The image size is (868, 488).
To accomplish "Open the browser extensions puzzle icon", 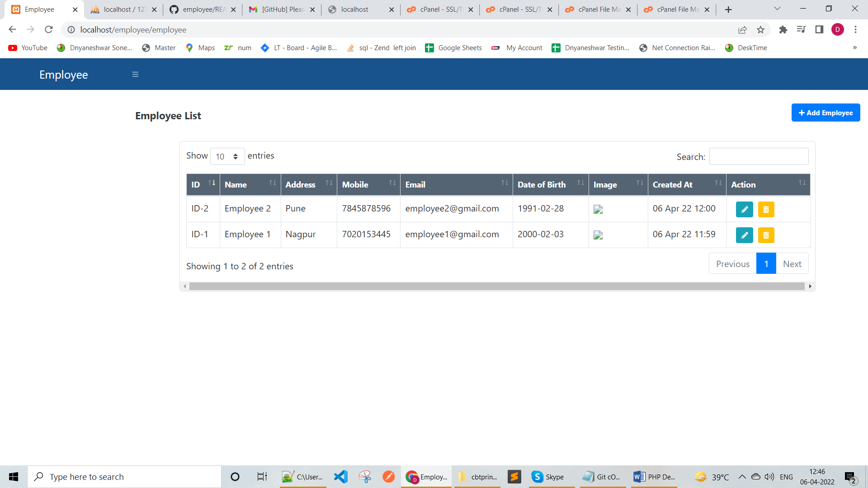I will [783, 30].
